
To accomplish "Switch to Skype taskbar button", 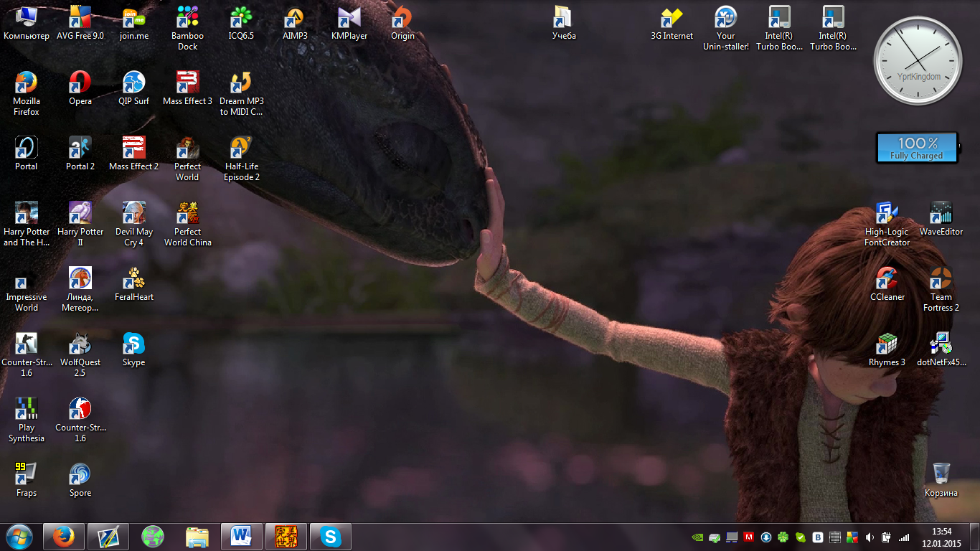I will [x=331, y=536].
